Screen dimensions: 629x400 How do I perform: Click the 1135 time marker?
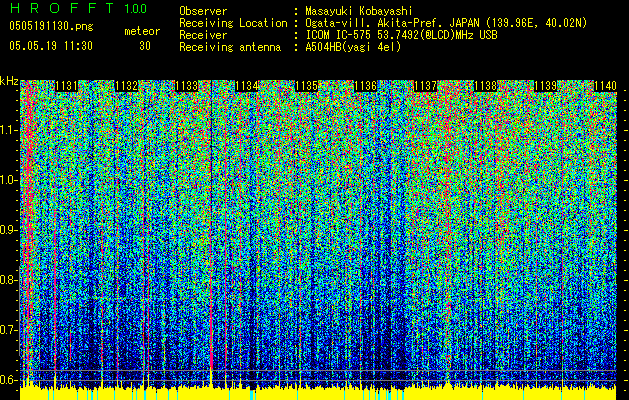(x=306, y=87)
